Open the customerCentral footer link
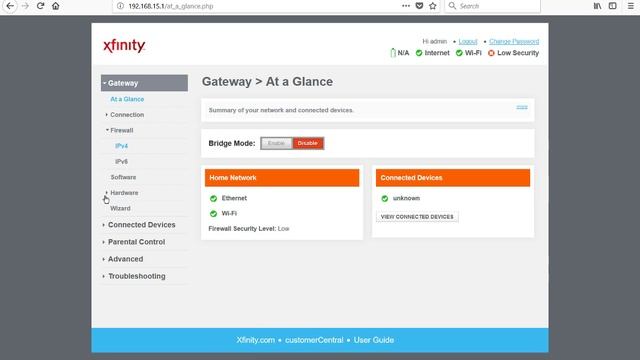The width and height of the screenshot is (640, 360). point(314,340)
